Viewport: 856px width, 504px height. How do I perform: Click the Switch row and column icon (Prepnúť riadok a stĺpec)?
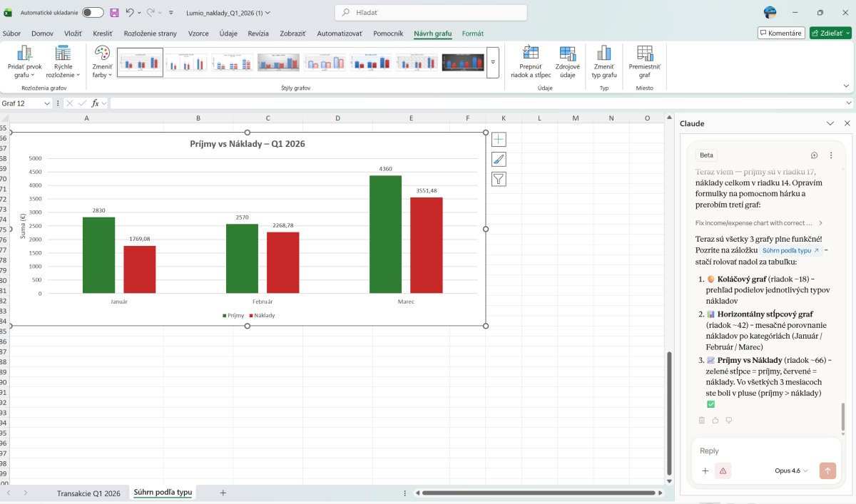(x=531, y=53)
